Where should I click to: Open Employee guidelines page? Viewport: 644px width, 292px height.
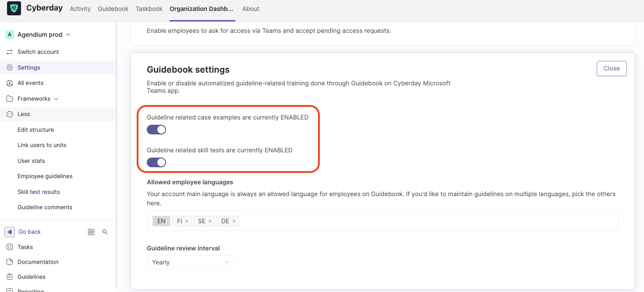pyautogui.click(x=45, y=176)
